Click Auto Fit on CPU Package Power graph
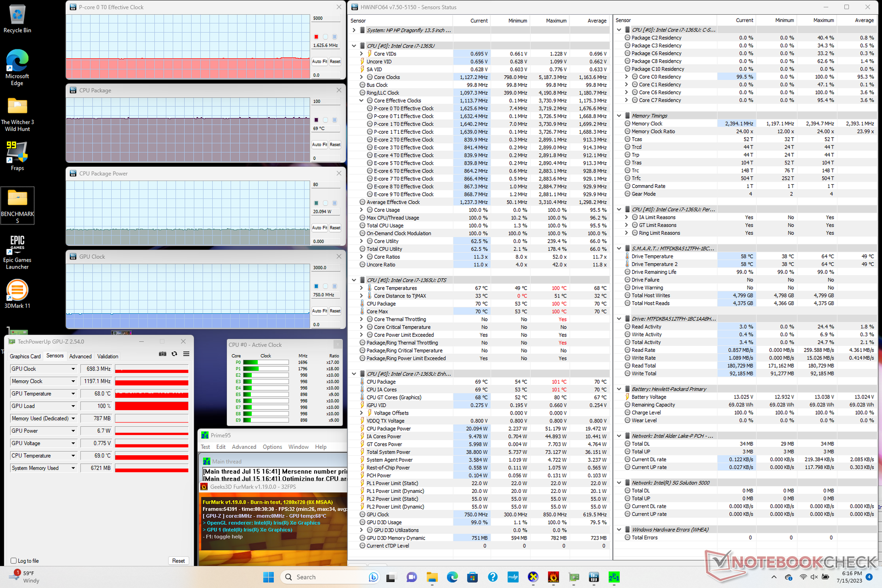The image size is (882, 588). 319,228
